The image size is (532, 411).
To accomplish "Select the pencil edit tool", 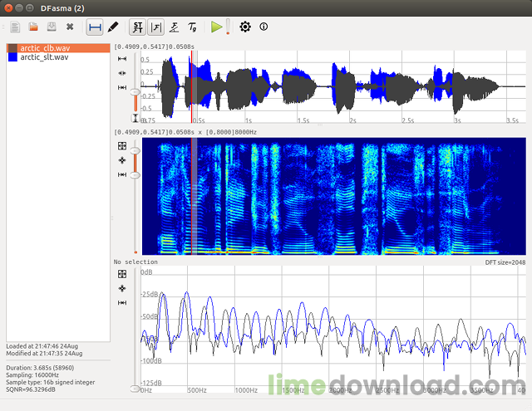I will pos(113,27).
